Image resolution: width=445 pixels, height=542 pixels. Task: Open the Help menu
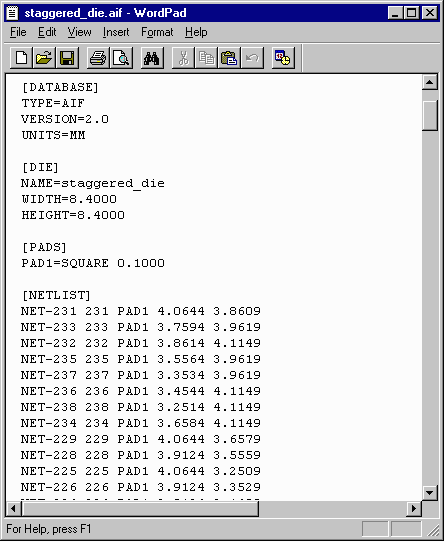(196, 32)
